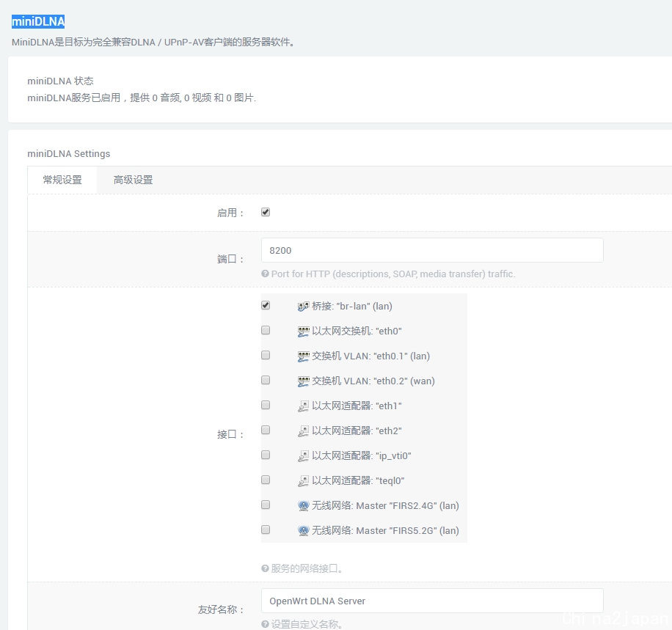Click the label 交换机 VLAN: "eth0.2" (wan)
The image size is (672, 630).
click(x=373, y=381)
